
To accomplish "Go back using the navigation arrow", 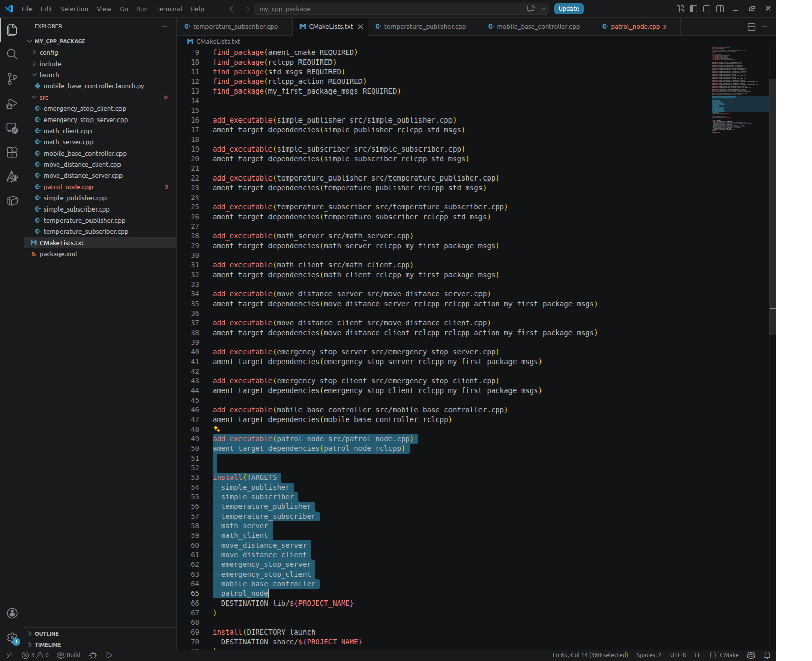I will click(233, 9).
